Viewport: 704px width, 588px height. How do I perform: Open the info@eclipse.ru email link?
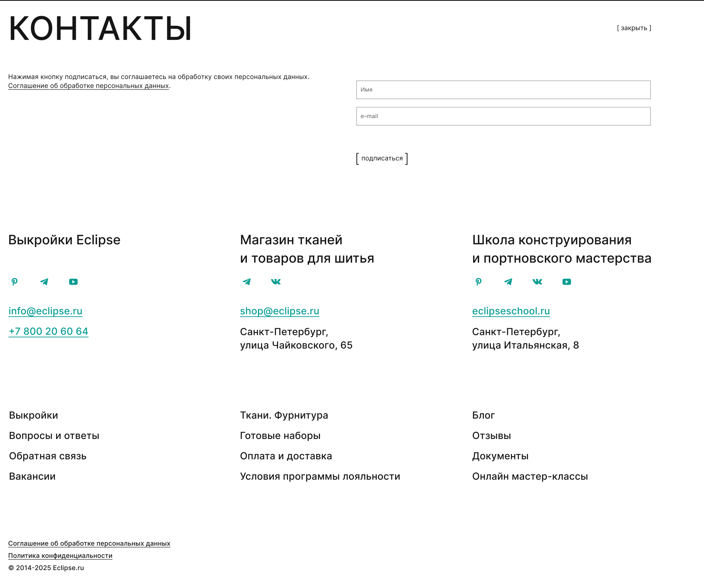45,311
